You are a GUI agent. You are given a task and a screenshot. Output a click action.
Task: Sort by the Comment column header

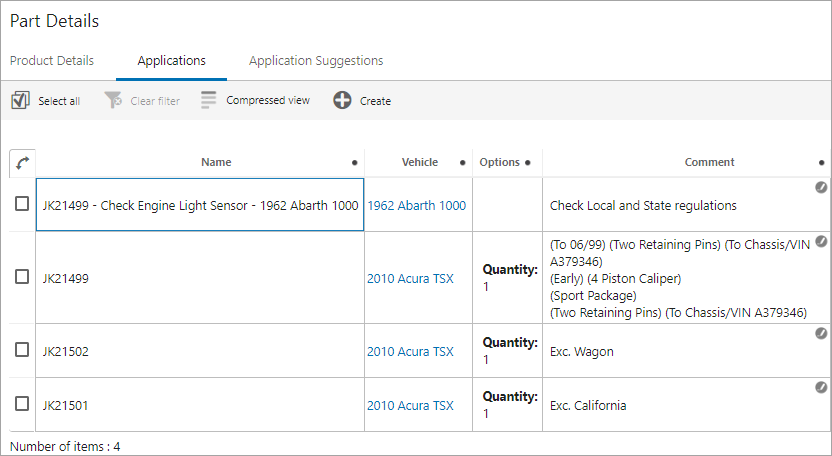709,162
